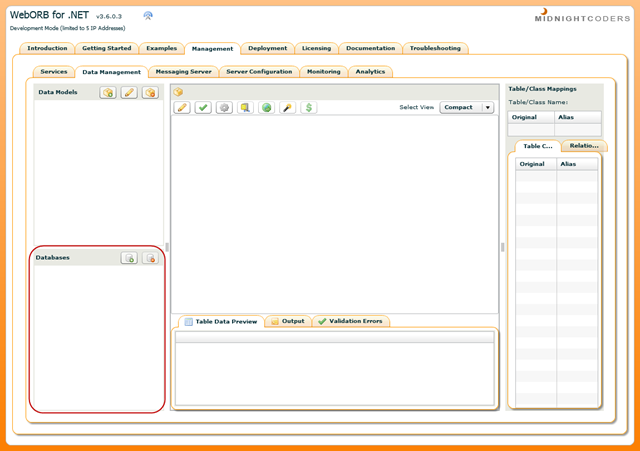Open the Analytics sub-tab
Image resolution: width=640 pixels, height=451 pixels.
point(370,71)
